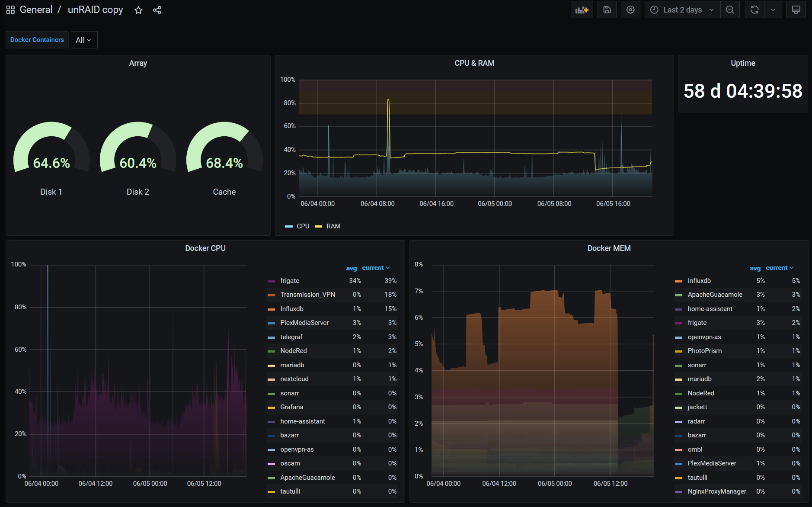Refresh the dashboard
The width and height of the screenshot is (812, 507).
pyautogui.click(x=754, y=10)
